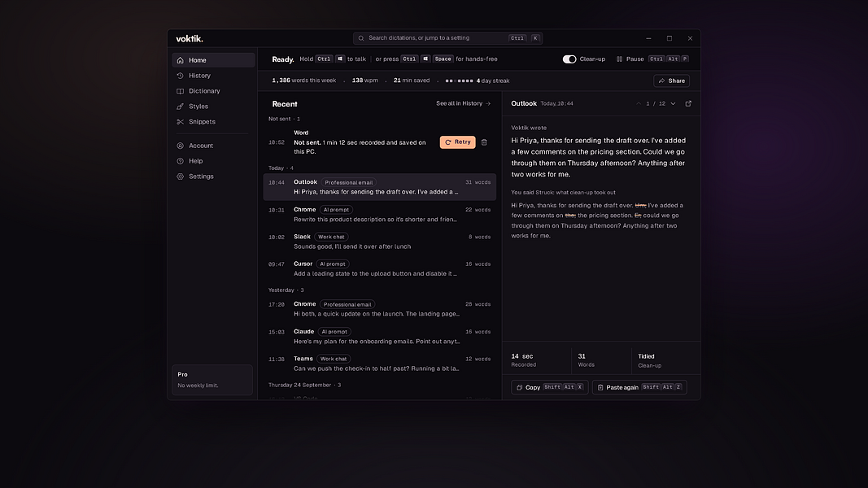Viewport: 868px width, 488px height.
Task: Click the Snippets scissors icon in the sidebar
Action: 180,122
